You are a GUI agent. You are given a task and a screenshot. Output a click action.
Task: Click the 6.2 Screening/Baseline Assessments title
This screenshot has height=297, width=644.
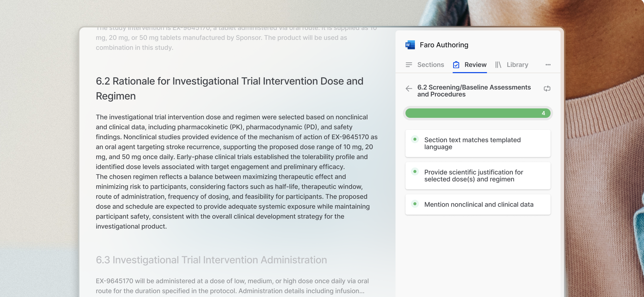pos(474,91)
